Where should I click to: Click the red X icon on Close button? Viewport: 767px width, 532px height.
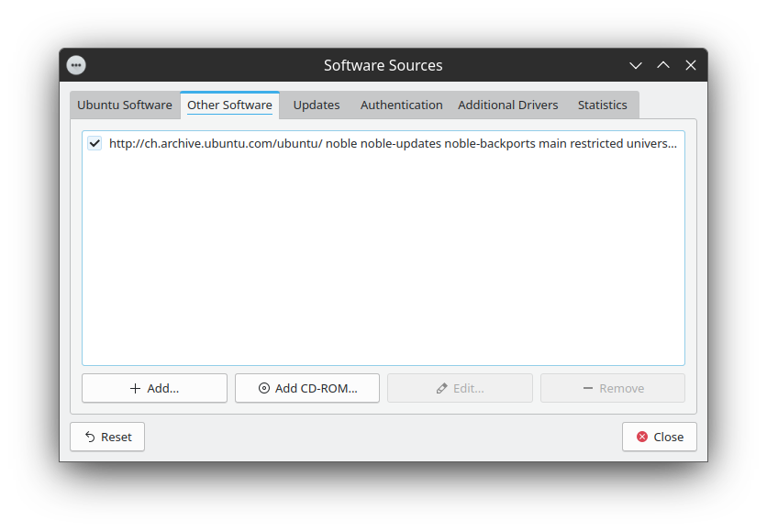coord(642,437)
